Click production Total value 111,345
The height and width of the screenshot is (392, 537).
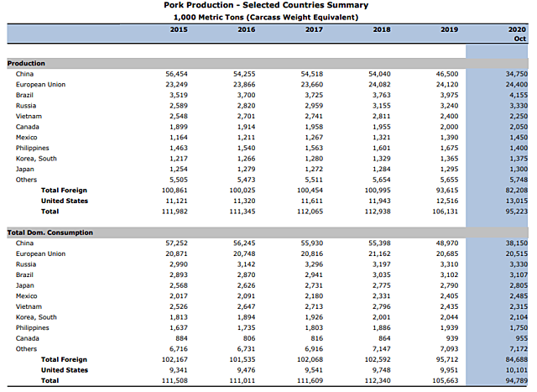click(x=242, y=212)
